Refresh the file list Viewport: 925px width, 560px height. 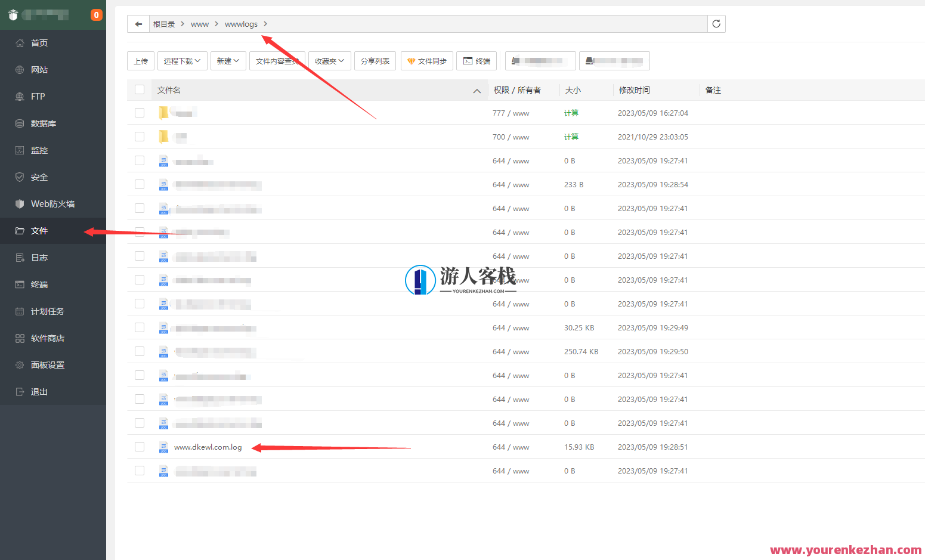click(x=716, y=24)
